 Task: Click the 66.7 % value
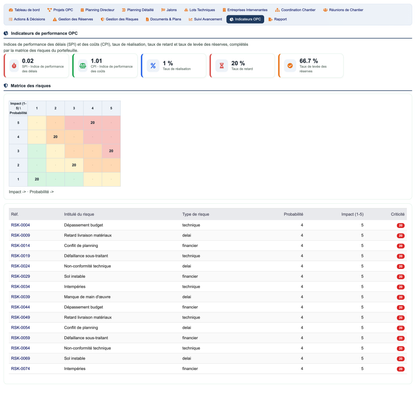(309, 61)
